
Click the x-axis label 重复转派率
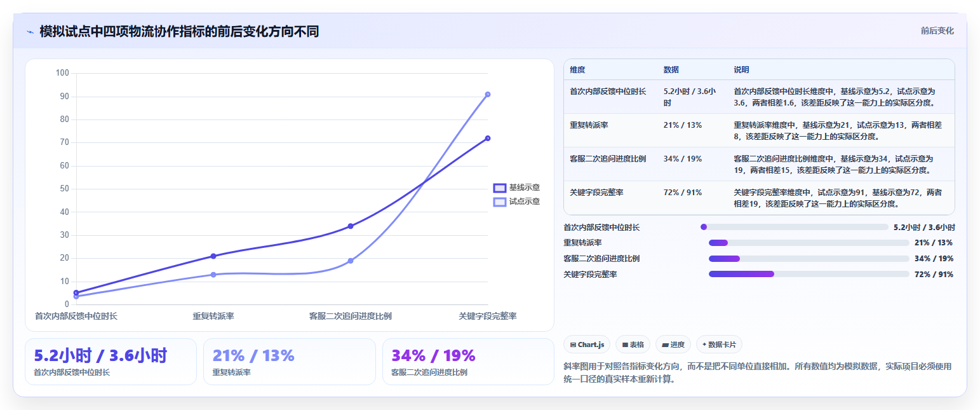point(213,316)
